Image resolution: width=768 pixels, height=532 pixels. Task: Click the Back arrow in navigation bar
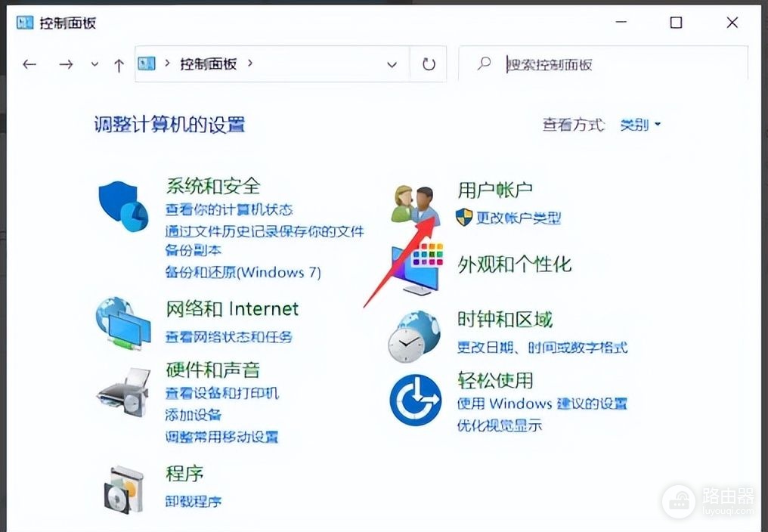pyautogui.click(x=30, y=64)
